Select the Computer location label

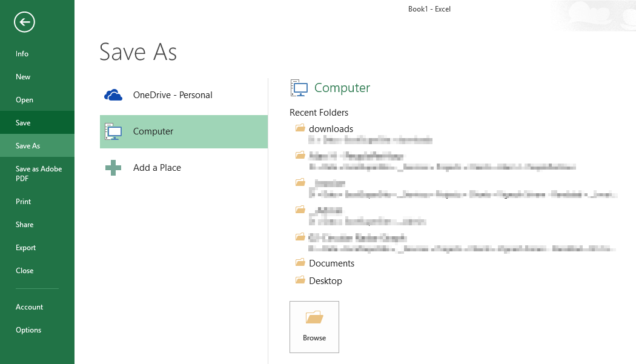pyautogui.click(x=153, y=131)
